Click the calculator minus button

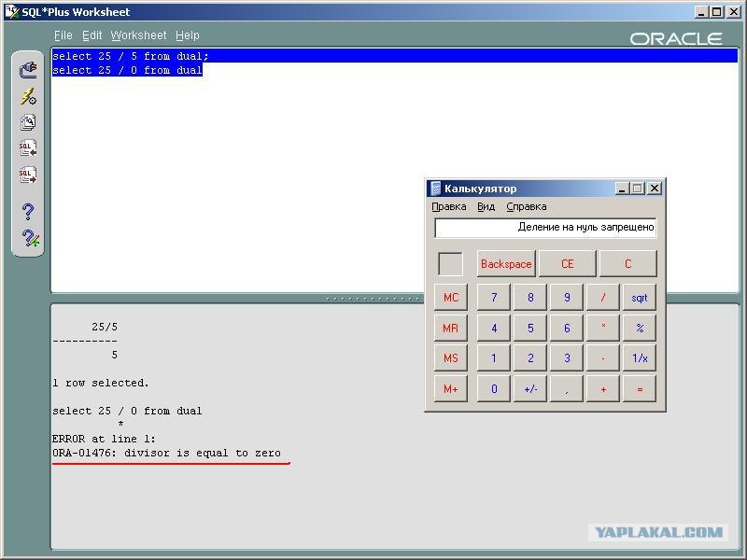[x=603, y=358]
